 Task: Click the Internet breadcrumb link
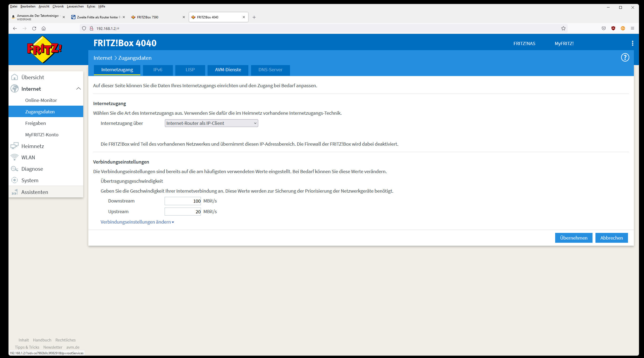pyautogui.click(x=103, y=58)
